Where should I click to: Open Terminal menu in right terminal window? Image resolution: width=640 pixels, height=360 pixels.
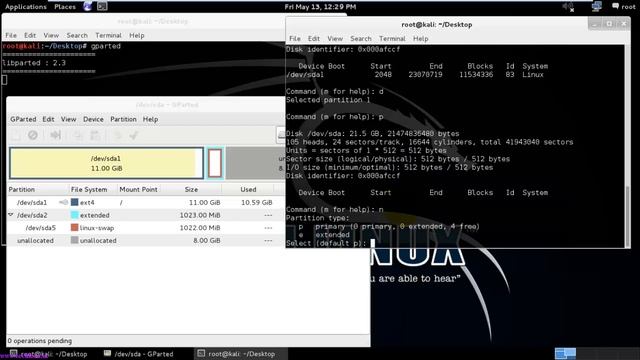pyautogui.click(x=392, y=38)
